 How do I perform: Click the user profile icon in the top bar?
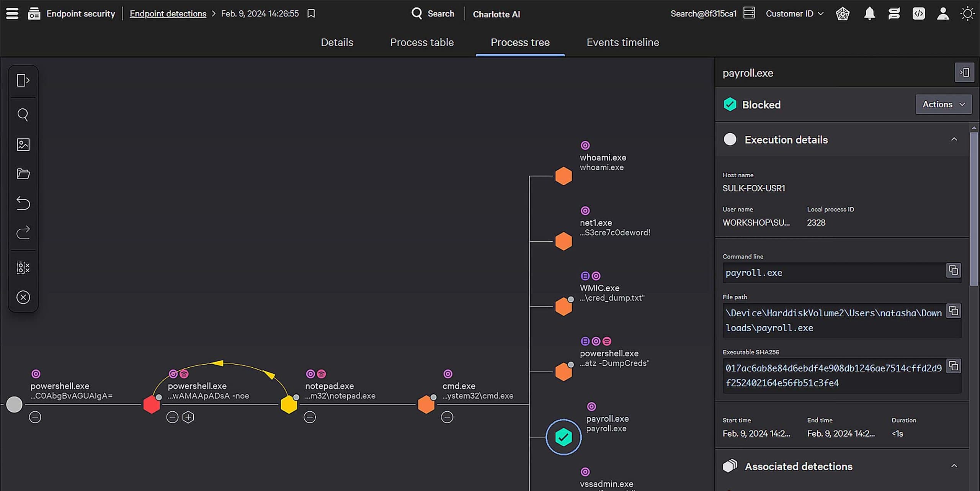pos(943,13)
